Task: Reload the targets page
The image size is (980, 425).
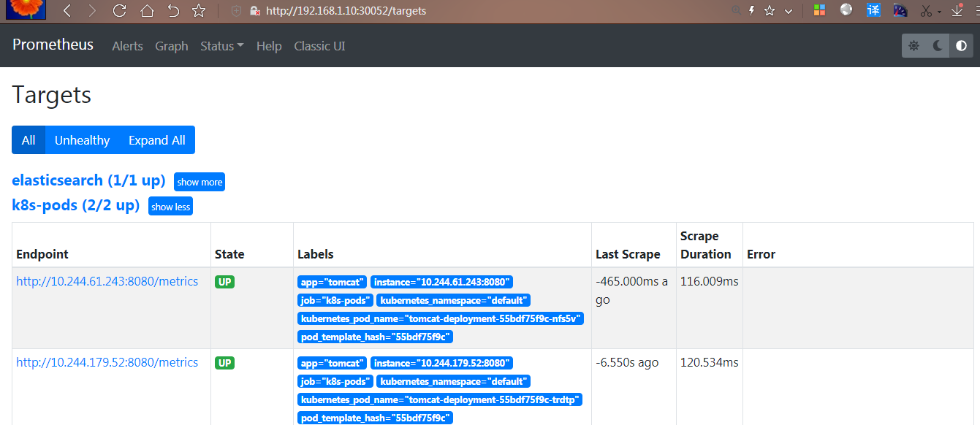Action: click(120, 11)
